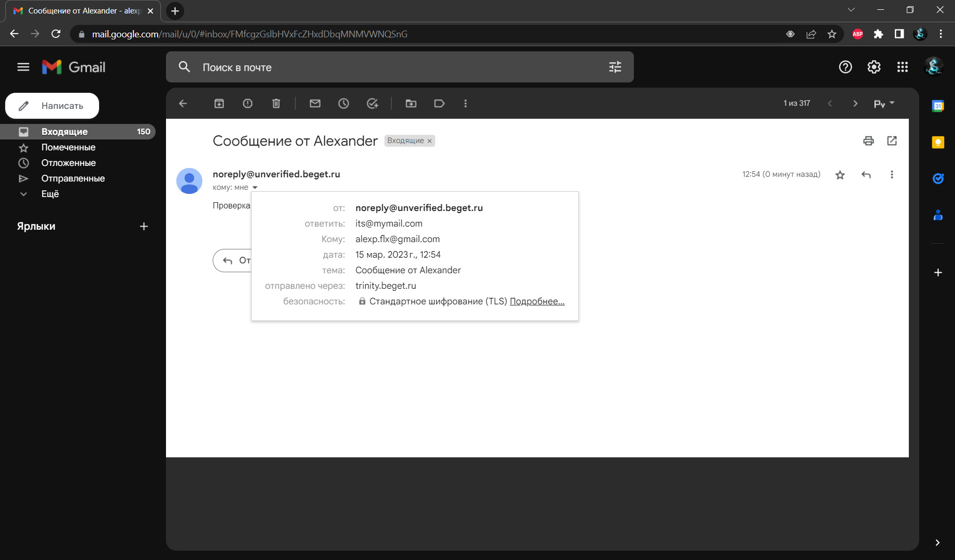Open Gmail support help icon
Viewport: 955px width, 560px height.
[846, 67]
